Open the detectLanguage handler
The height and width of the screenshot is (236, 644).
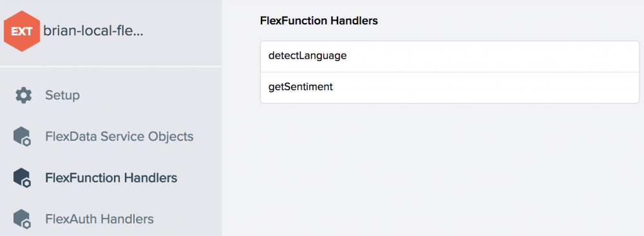(307, 56)
